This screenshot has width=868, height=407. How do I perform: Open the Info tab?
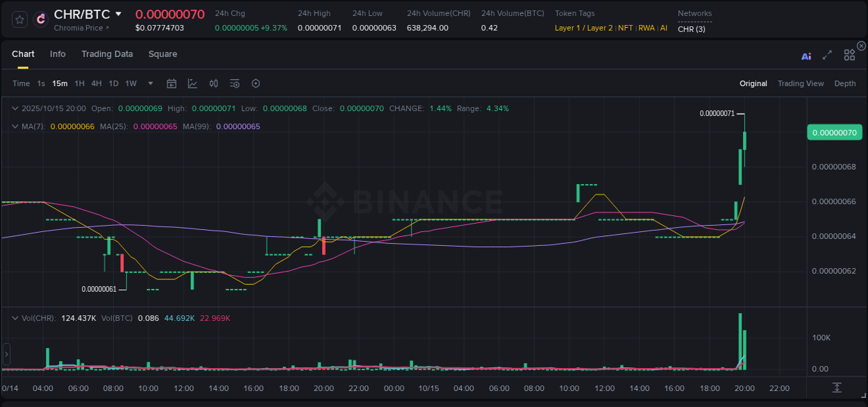point(58,54)
